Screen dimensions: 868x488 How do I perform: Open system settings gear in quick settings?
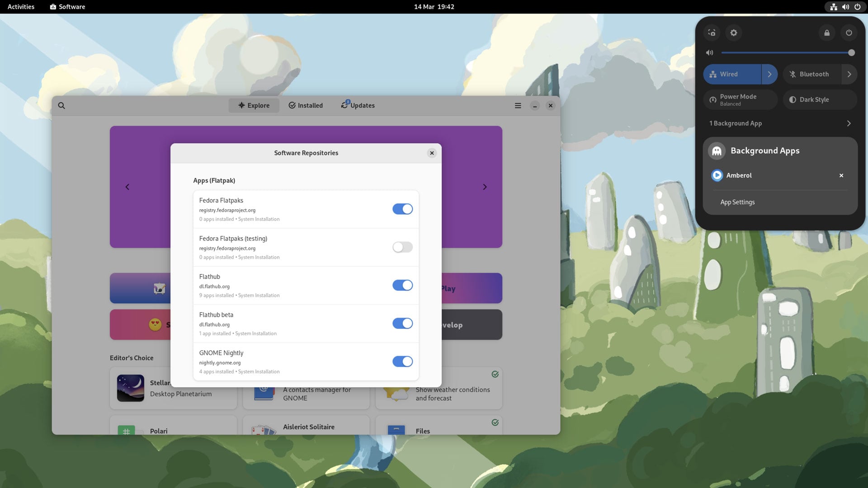734,33
